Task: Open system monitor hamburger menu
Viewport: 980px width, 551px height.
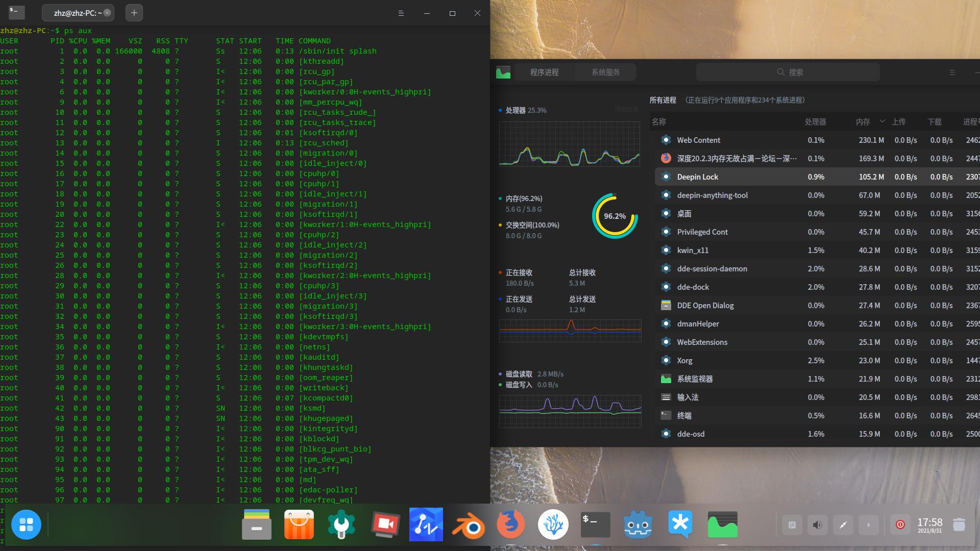Action: tap(952, 72)
